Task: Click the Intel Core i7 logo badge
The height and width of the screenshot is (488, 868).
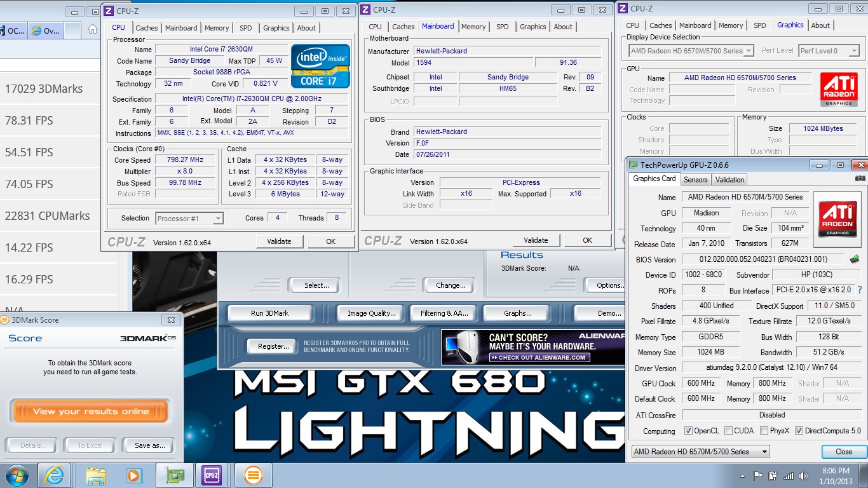Action: (x=320, y=66)
